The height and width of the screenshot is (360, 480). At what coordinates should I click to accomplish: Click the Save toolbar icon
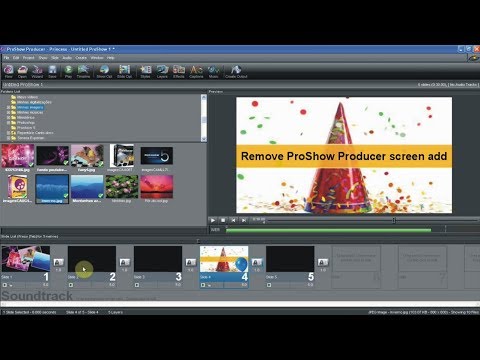(52, 70)
